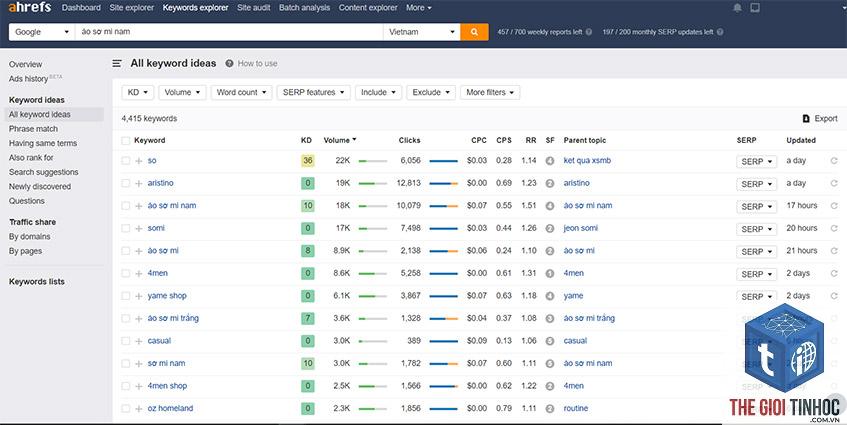Open the SERP button for 'áo sơ mi nam'
Image resolution: width=847 pixels, height=425 pixels.
point(756,206)
